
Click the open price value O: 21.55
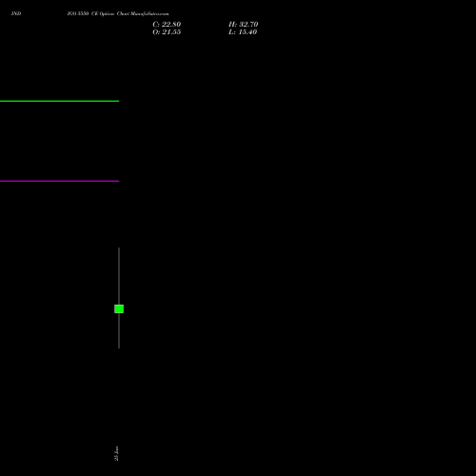[167, 32]
